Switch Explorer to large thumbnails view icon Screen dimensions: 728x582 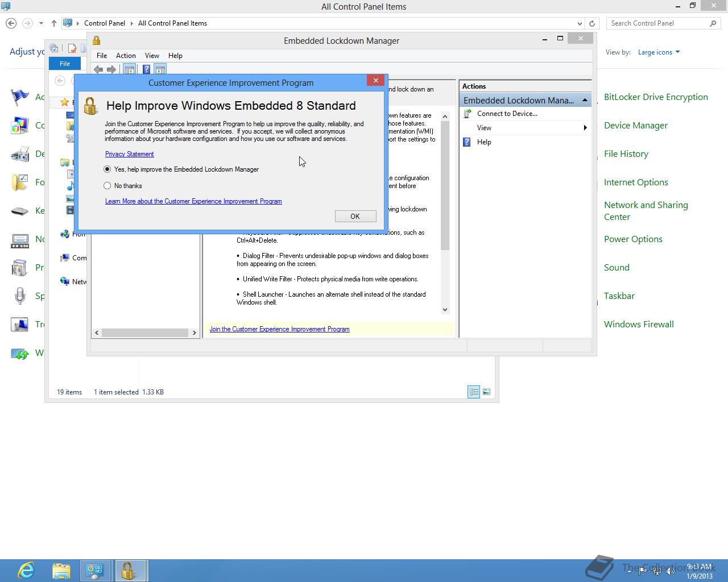486,392
